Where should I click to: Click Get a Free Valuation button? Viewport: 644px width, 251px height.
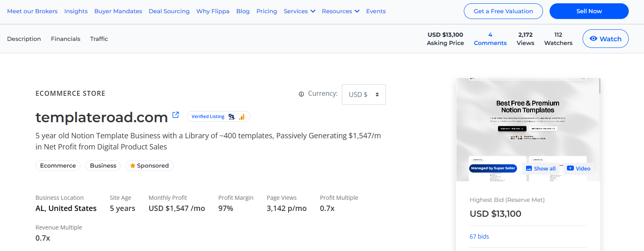pyautogui.click(x=503, y=11)
